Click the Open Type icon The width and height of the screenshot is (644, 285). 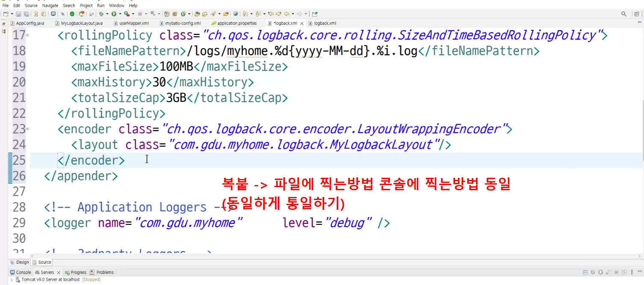(x=197, y=14)
